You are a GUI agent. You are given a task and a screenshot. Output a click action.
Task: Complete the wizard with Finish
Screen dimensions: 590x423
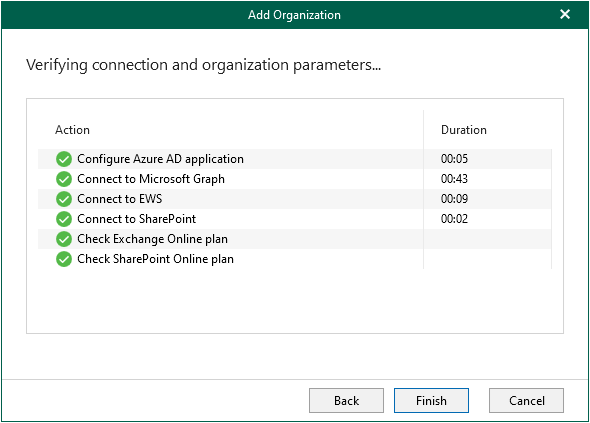431,400
